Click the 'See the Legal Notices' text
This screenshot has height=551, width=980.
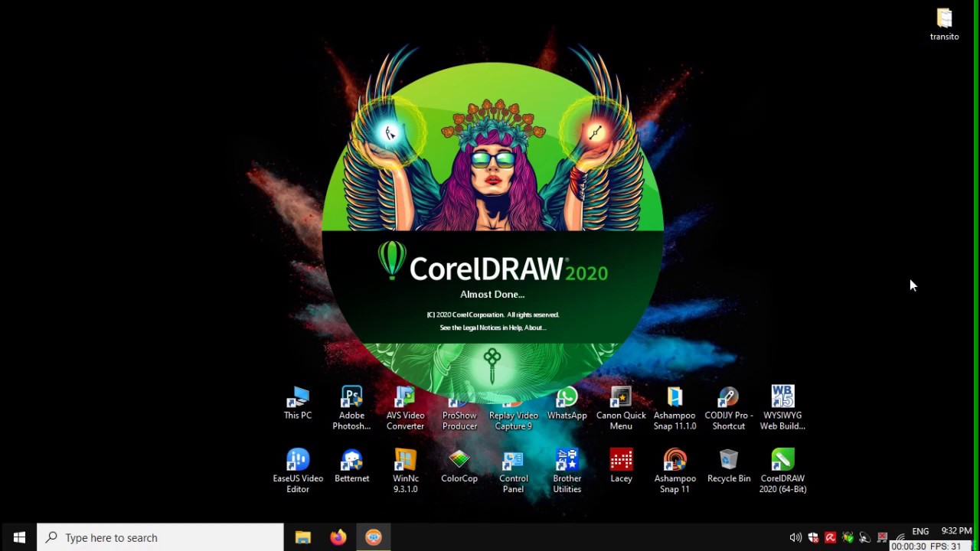point(493,328)
